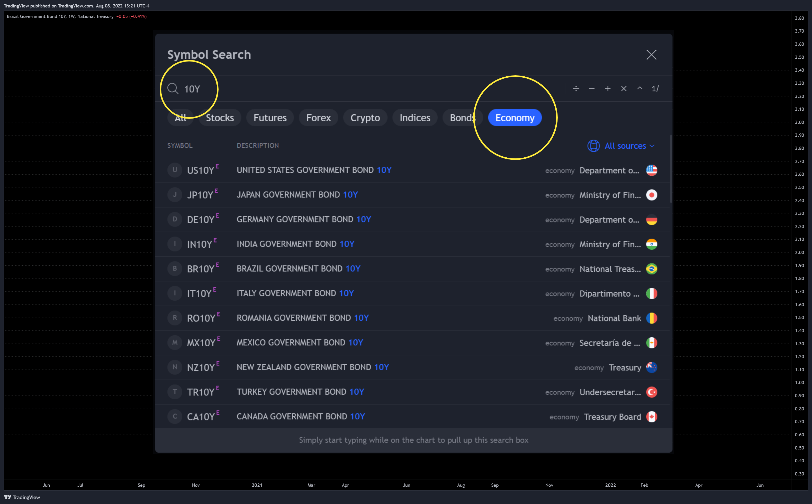The height and width of the screenshot is (504, 812).
Task: Click the Germany flag icon
Action: pos(652,220)
